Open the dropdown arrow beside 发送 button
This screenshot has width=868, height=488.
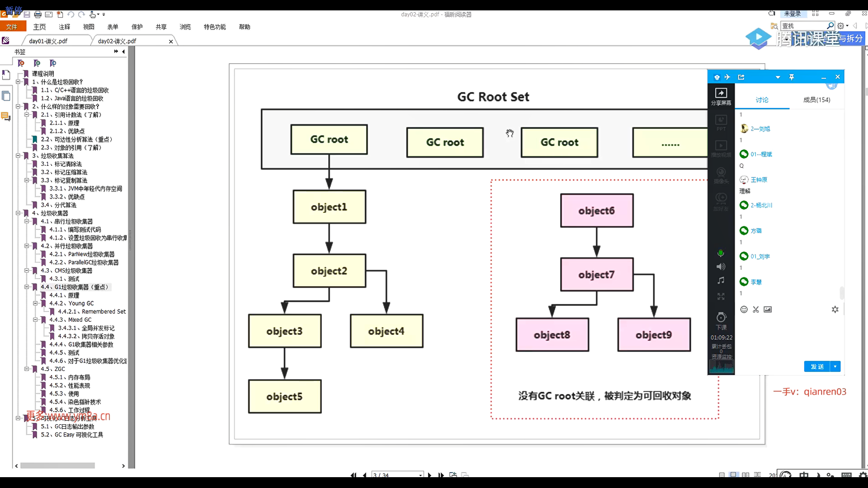835,366
